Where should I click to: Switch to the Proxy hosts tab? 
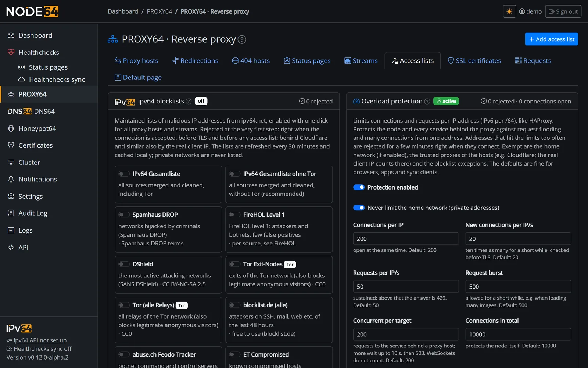(136, 61)
